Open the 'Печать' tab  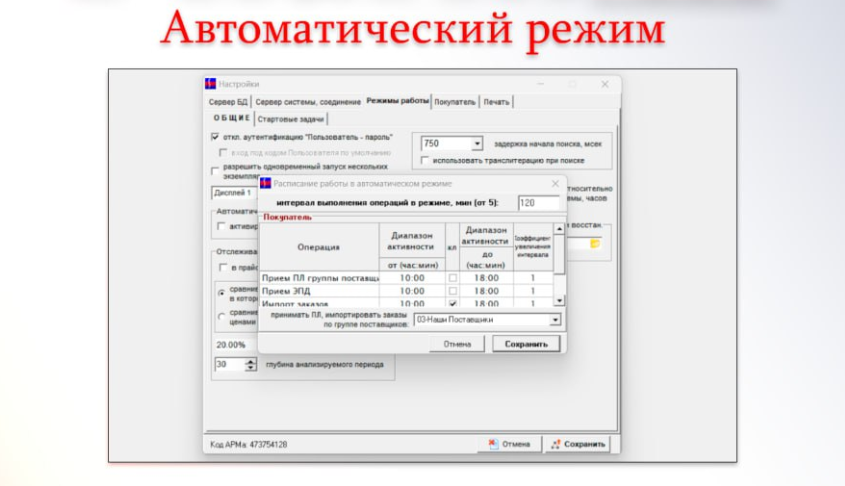pyautogui.click(x=496, y=102)
